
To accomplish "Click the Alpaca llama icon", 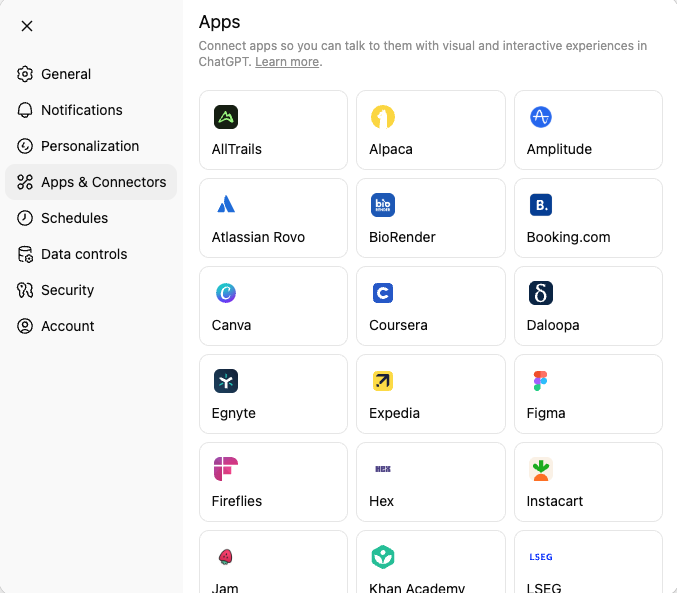I will [x=383, y=117].
